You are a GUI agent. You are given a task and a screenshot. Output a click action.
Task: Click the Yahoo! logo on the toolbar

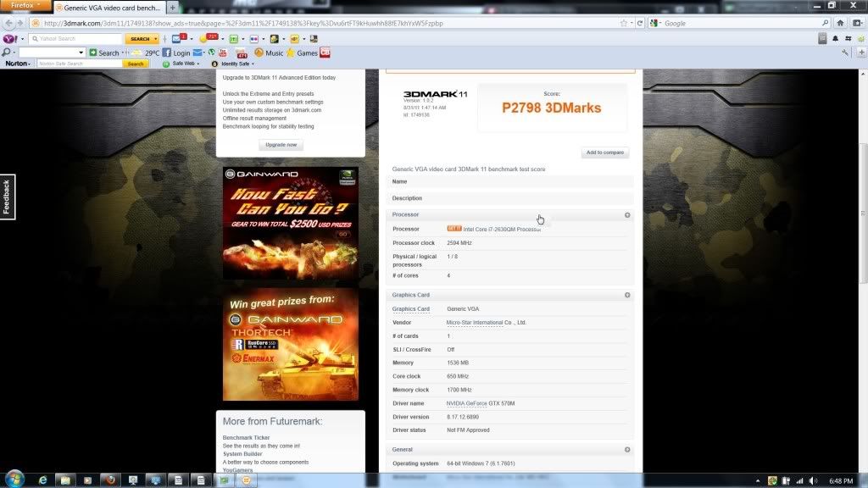[10, 39]
